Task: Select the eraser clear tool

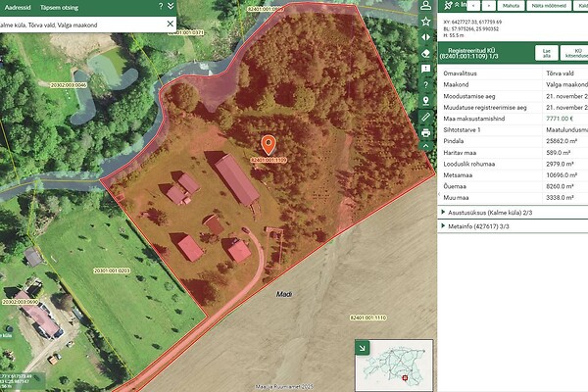Action: (425, 53)
